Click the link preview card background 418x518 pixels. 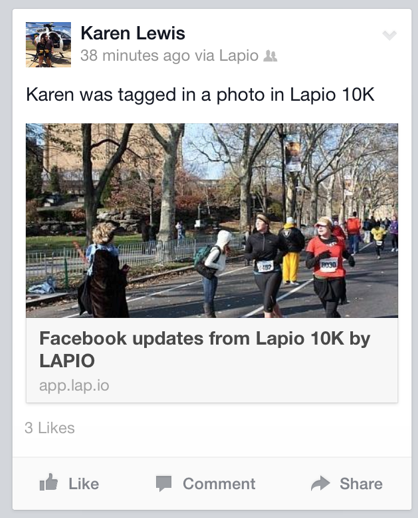tap(212, 360)
